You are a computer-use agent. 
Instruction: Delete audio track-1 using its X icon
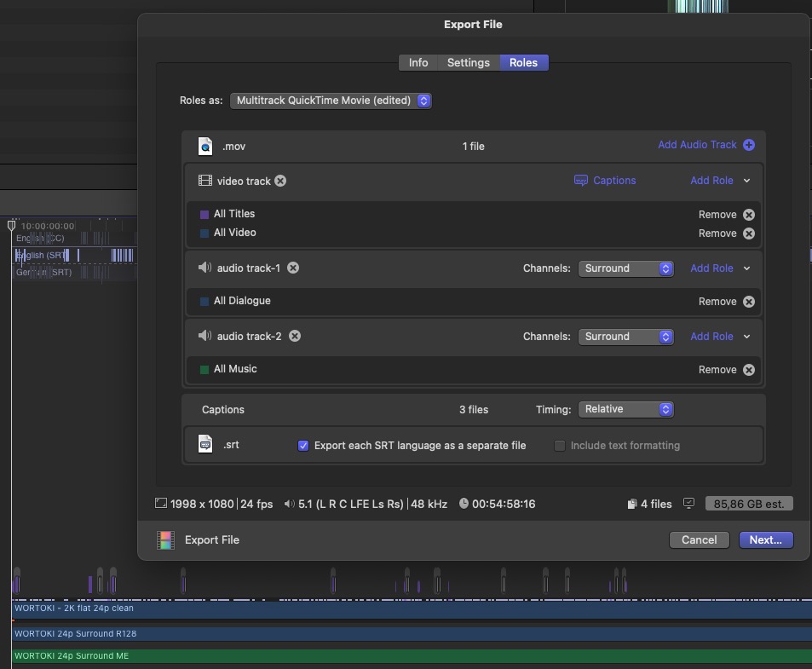coord(293,268)
